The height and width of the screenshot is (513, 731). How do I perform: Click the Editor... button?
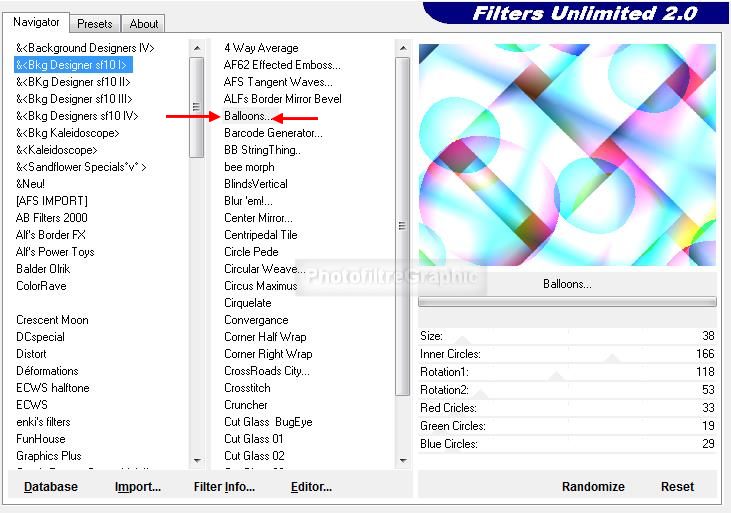[311, 487]
